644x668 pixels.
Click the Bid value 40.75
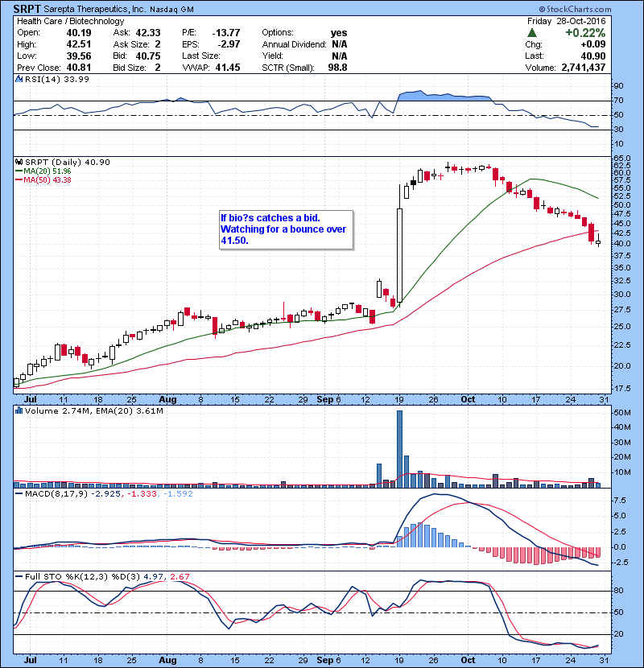(x=148, y=56)
